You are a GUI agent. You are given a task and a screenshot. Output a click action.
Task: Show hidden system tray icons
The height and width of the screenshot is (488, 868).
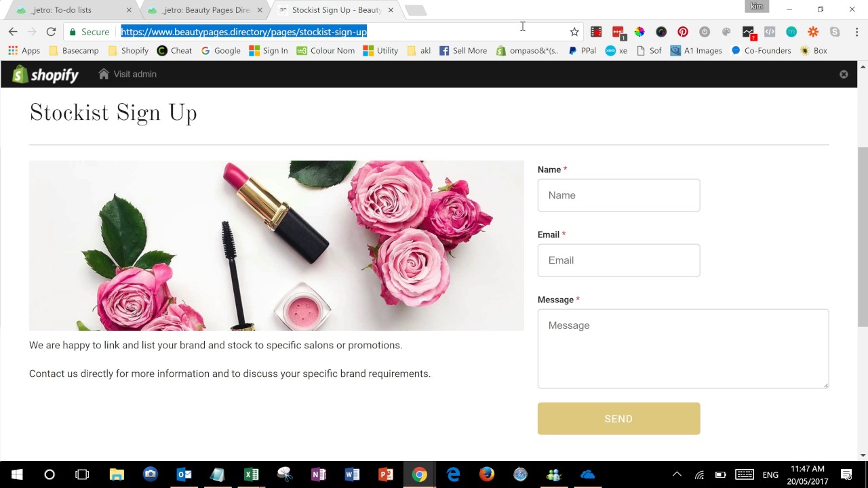[x=677, y=474]
